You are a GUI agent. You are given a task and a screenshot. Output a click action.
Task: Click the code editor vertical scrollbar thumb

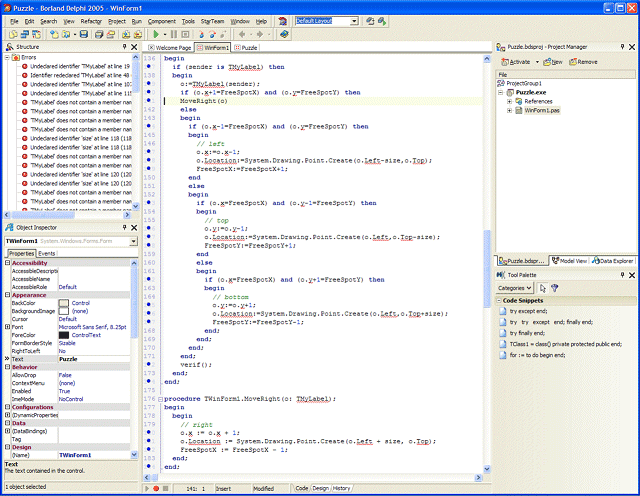[487, 269]
